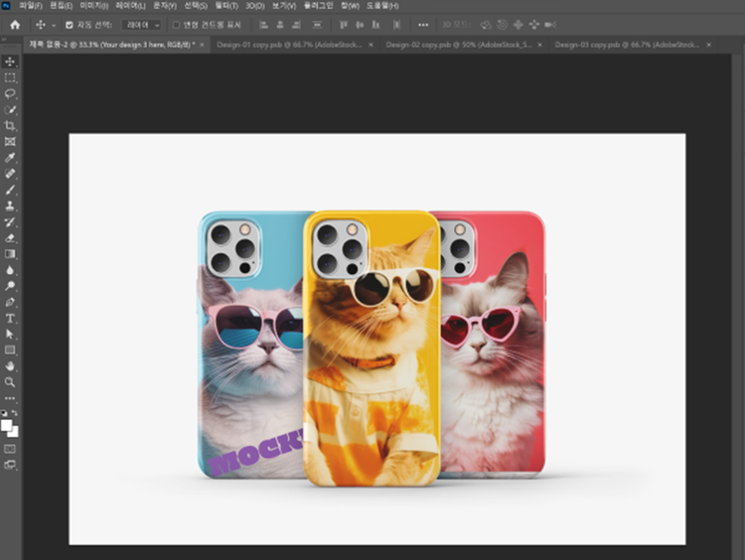This screenshot has height=560, width=745.
Task: Click the 3D roll mode icon
Action: point(502,25)
